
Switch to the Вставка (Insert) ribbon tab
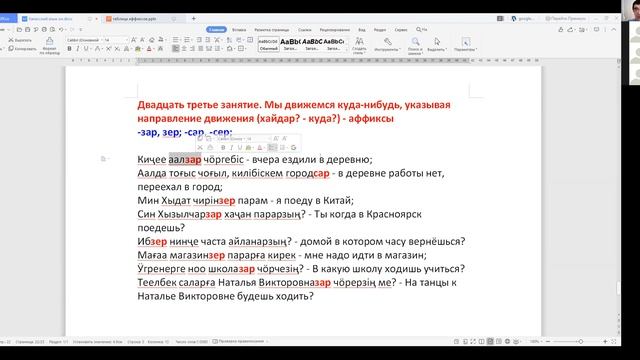pos(239,30)
